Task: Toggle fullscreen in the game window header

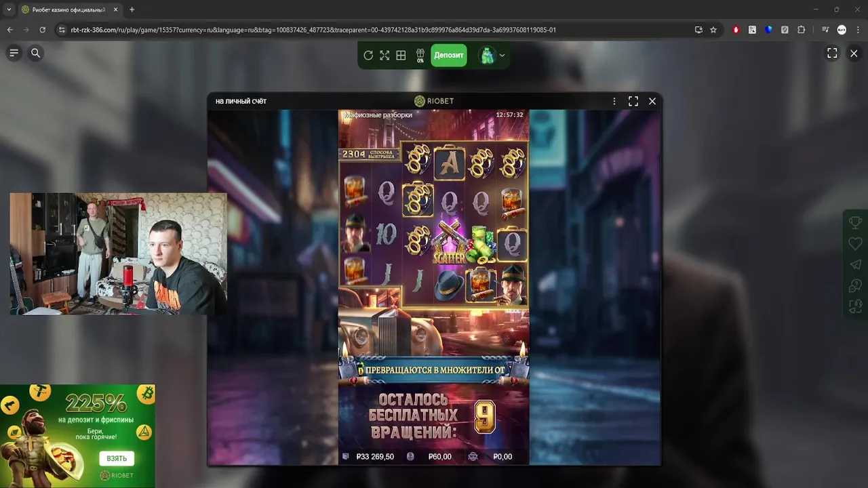Action: coord(633,101)
